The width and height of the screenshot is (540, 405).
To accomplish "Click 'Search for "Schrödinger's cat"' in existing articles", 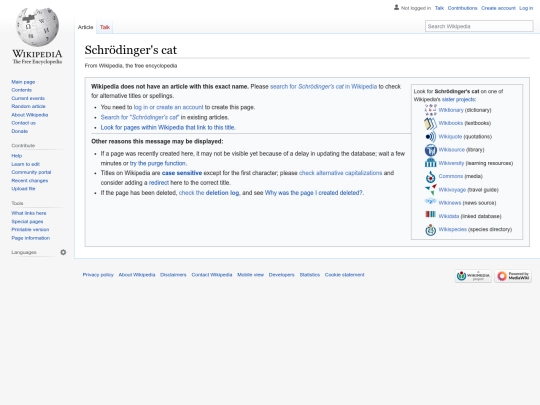I will (140, 117).
